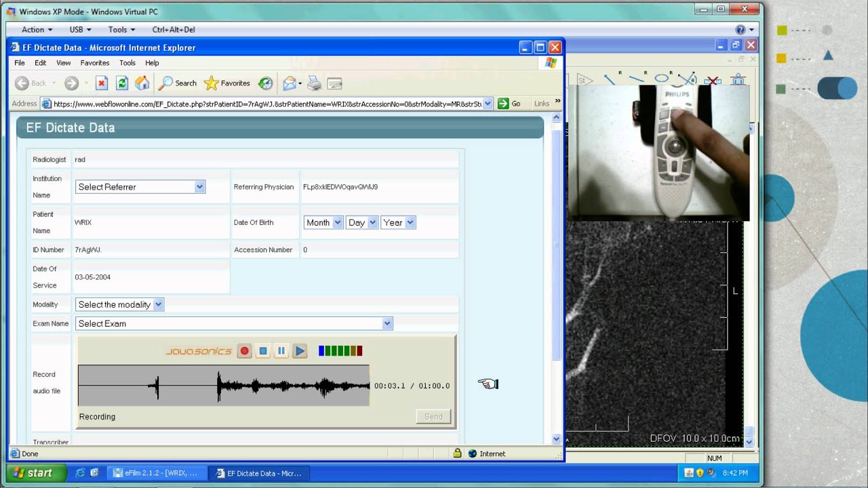Viewport: 868px width, 488px height.
Task: Pause the audio recording
Action: pos(281,351)
